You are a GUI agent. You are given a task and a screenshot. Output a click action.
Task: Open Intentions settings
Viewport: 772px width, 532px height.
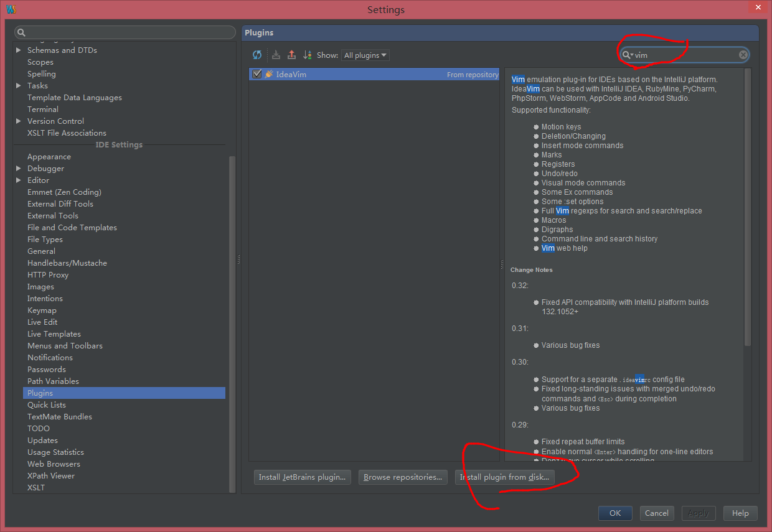[45, 299]
